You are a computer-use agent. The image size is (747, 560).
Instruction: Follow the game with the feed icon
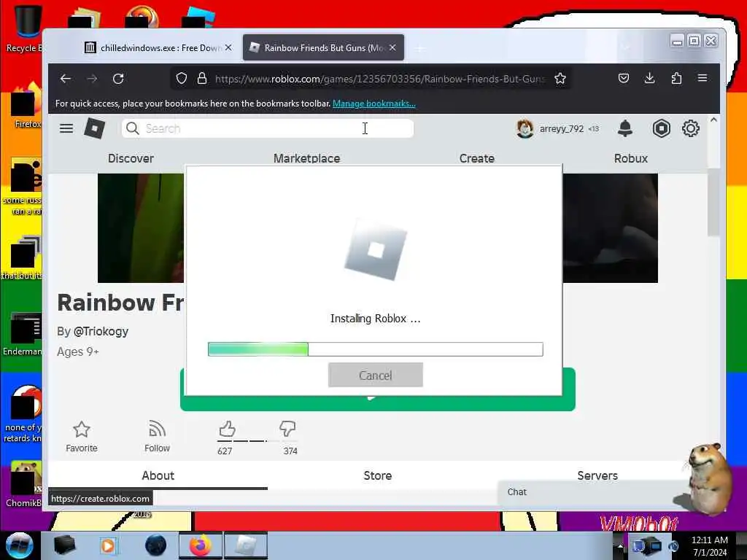click(157, 429)
